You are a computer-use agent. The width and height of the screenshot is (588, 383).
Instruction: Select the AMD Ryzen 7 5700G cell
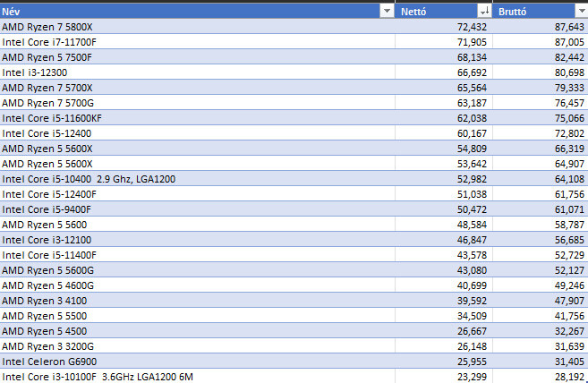tap(197, 103)
